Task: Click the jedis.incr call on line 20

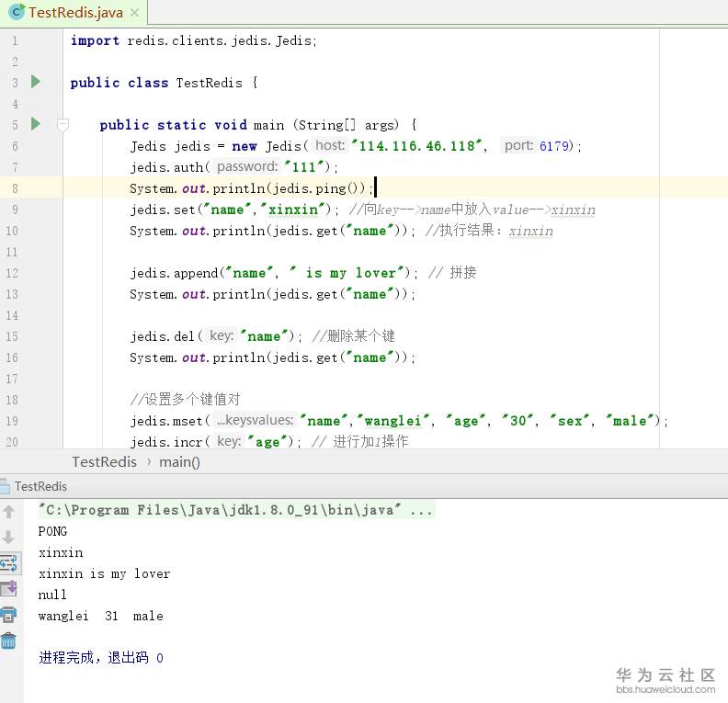Action: (x=215, y=442)
